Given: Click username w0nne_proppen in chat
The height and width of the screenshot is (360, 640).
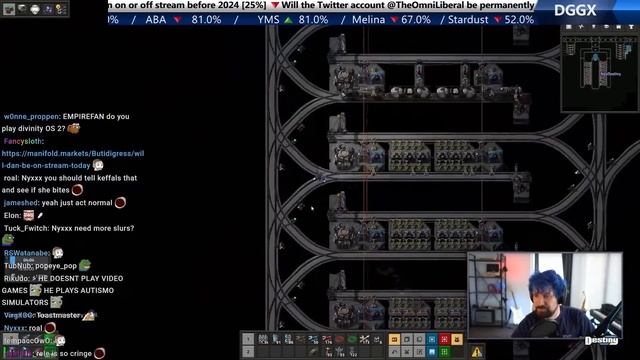Looking at the screenshot, I should (32, 117).
